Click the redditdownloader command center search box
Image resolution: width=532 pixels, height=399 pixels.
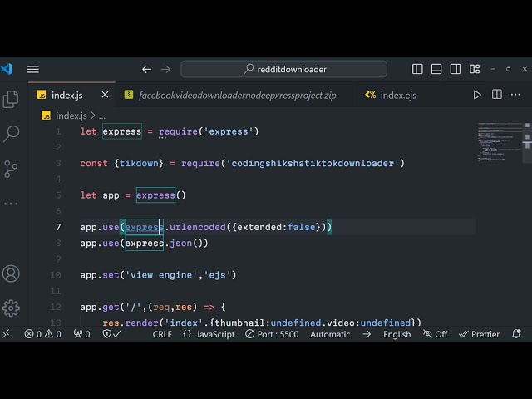click(284, 69)
